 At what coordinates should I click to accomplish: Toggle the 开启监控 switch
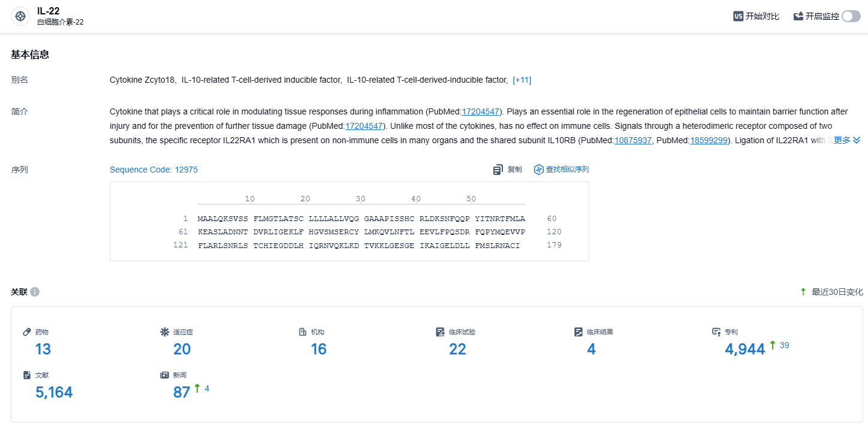[851, 16]
